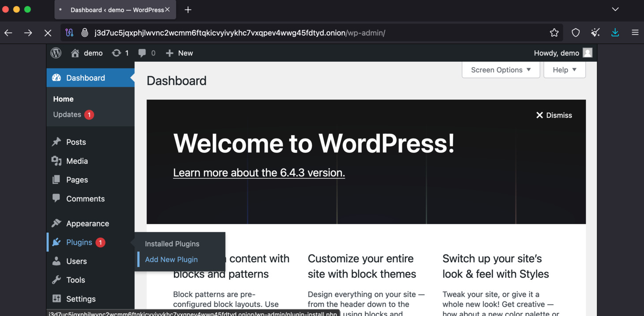The height and width of the screenshot is (316, 644).
Task: Click the Tools wrench icon
Action: [56, 280]
